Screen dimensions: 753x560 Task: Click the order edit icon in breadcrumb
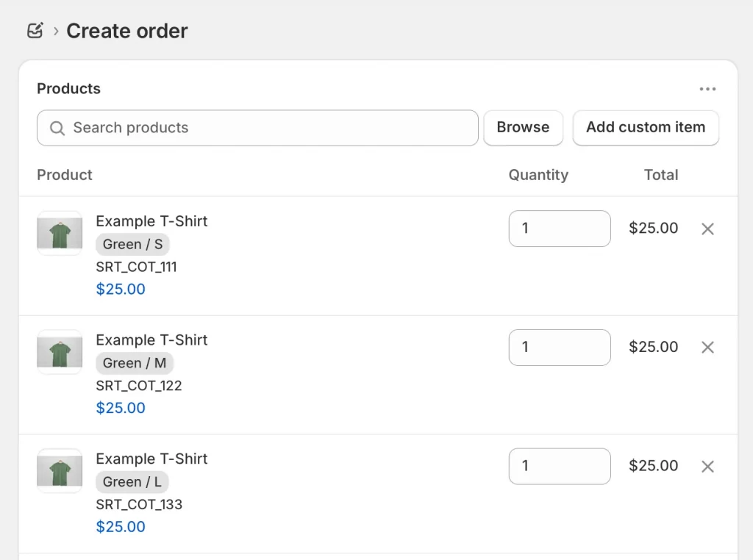35,31
